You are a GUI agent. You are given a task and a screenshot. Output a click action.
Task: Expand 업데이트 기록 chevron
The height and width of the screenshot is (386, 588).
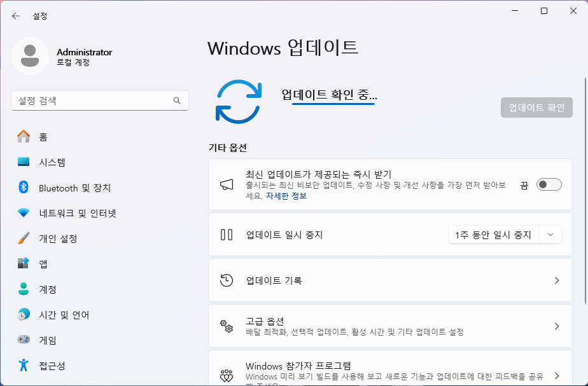(557, 280)
